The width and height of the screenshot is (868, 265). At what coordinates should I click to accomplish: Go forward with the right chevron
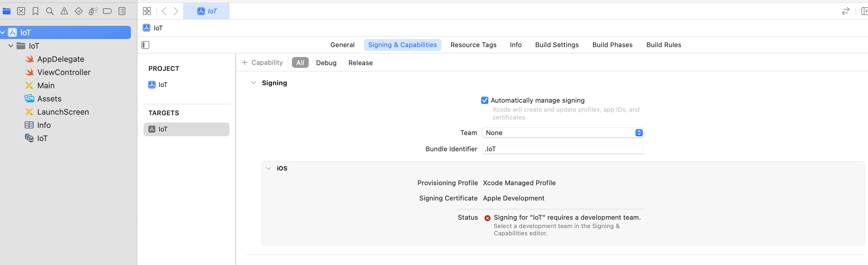click(176, 11)
